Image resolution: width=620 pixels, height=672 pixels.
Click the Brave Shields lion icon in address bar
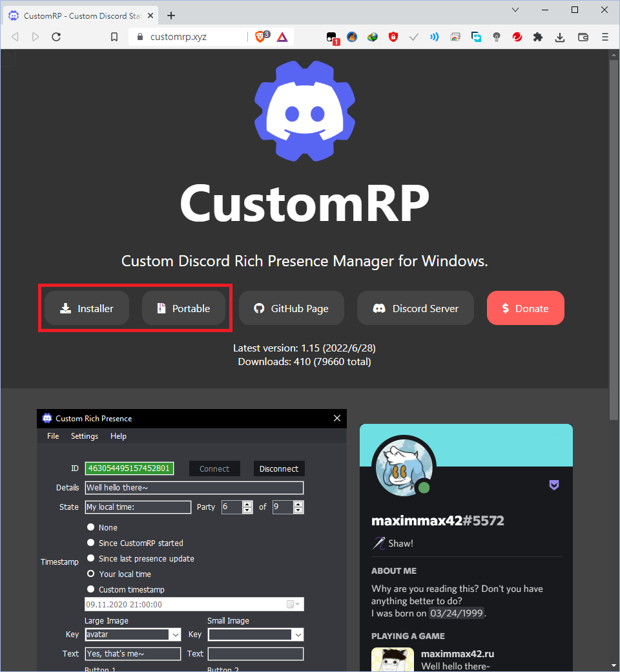click(260, 37)
